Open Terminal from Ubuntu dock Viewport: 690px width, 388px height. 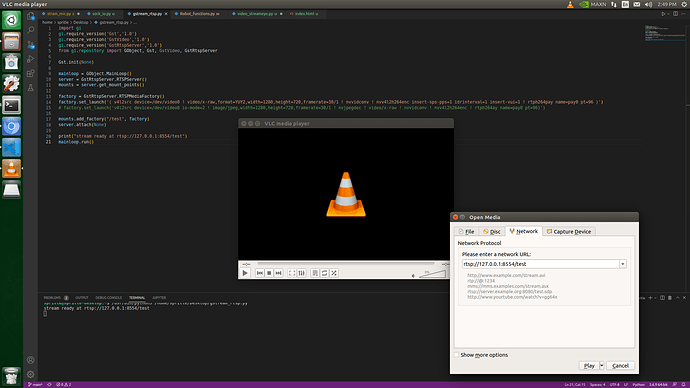coord(11,105)
